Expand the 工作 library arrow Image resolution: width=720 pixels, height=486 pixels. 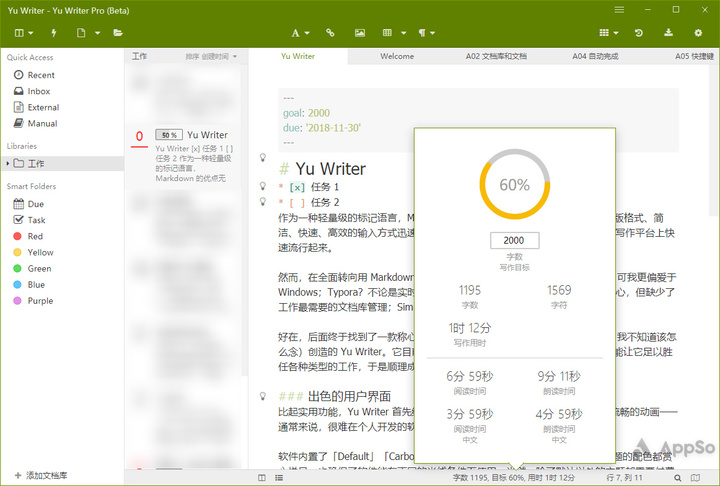point(7,163)
